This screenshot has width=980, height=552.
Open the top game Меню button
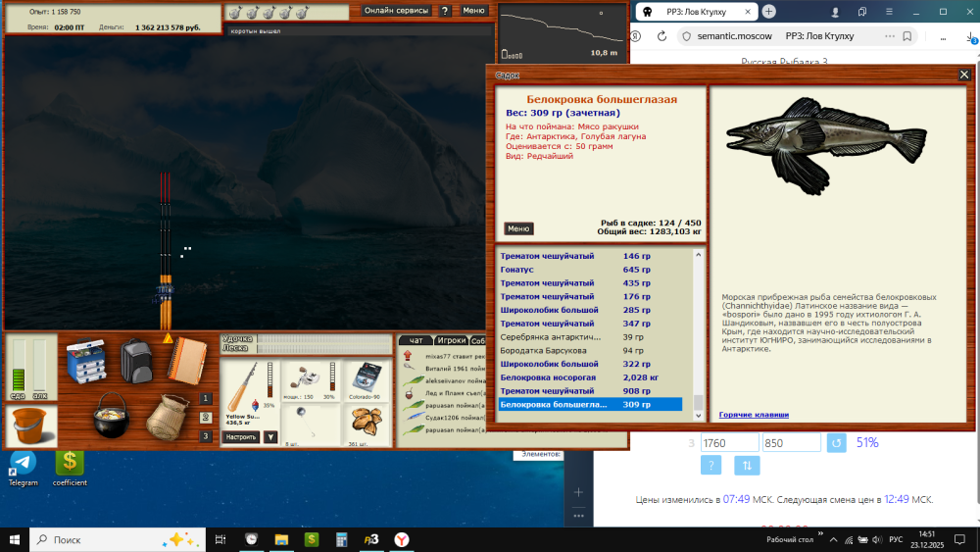click(x=473, y=11)
